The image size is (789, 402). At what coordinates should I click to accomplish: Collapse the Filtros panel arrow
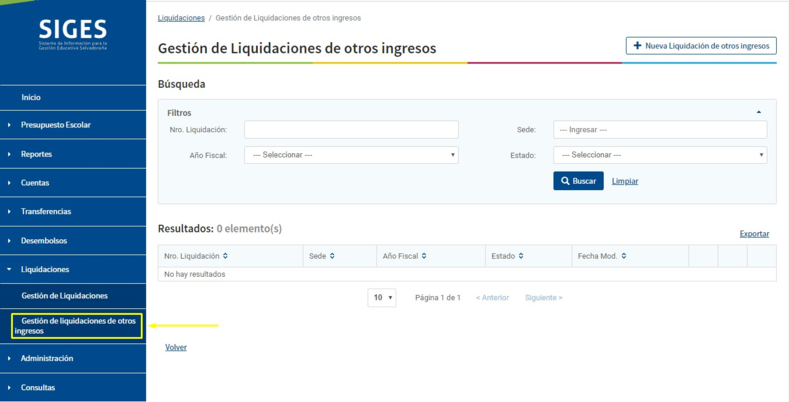(x=759, y=112)
